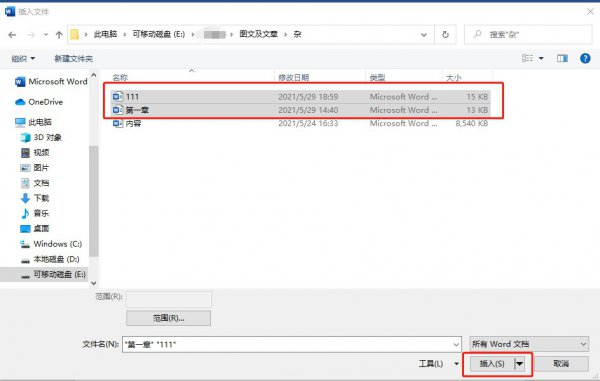The width and height of the screenshot is (600, 381).
Task: Select 此电脑 in navigation pane
Action: click(x=33, y=122)
